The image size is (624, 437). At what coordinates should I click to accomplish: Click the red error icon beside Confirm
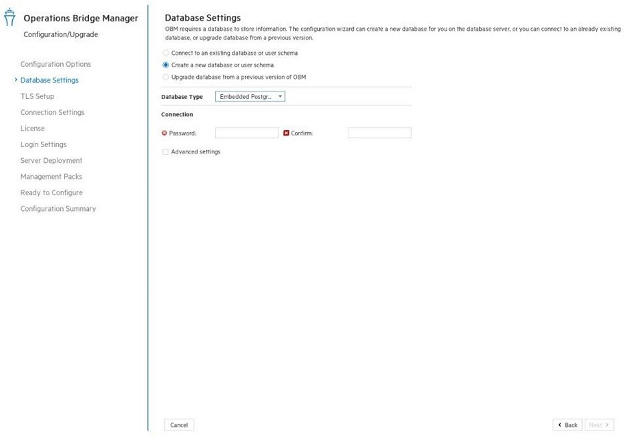point(286,133)
